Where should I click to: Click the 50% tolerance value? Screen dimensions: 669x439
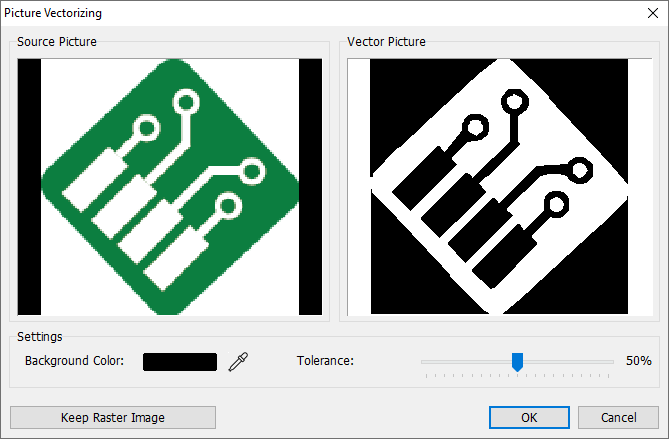(639, 361)
